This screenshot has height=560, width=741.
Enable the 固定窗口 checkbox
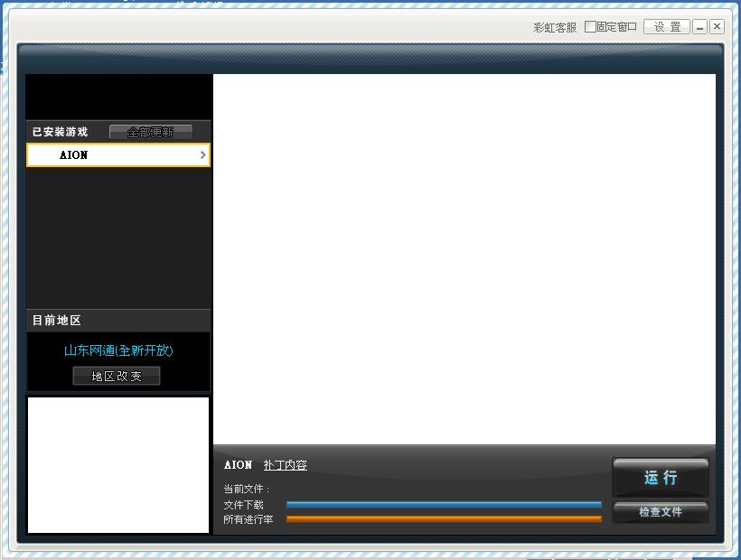point(590,27)
